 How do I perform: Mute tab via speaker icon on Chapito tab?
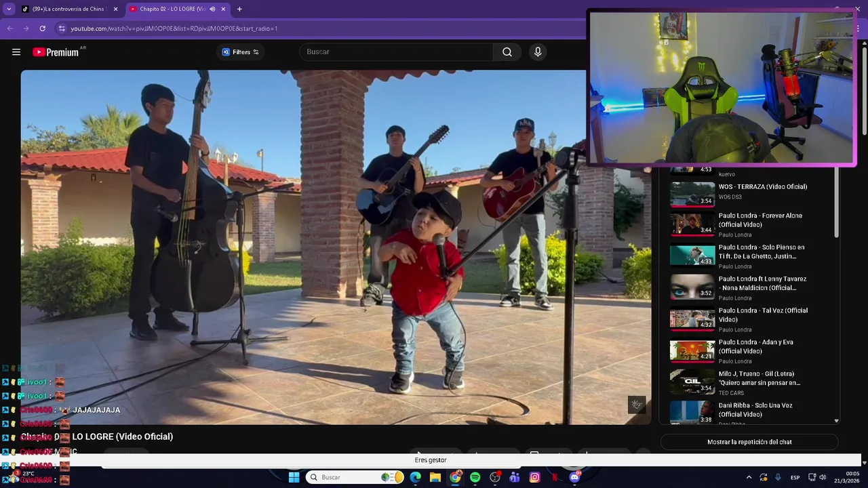pos(212,9)
